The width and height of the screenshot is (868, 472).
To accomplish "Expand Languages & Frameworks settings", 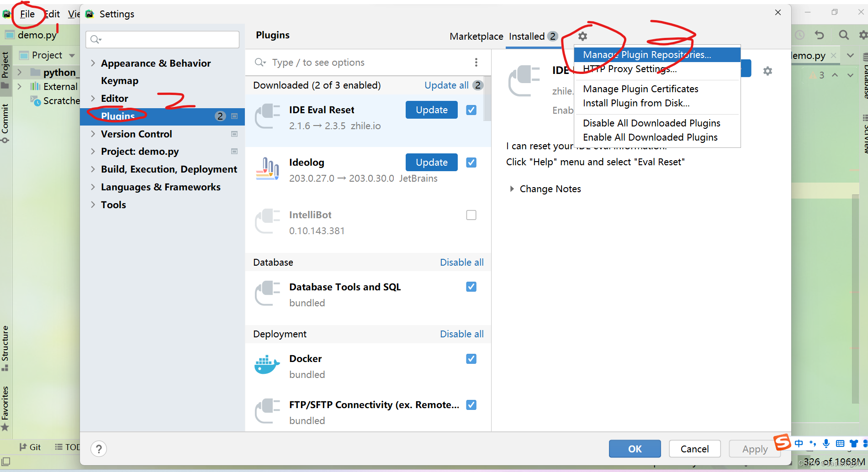I will (93, 187).
